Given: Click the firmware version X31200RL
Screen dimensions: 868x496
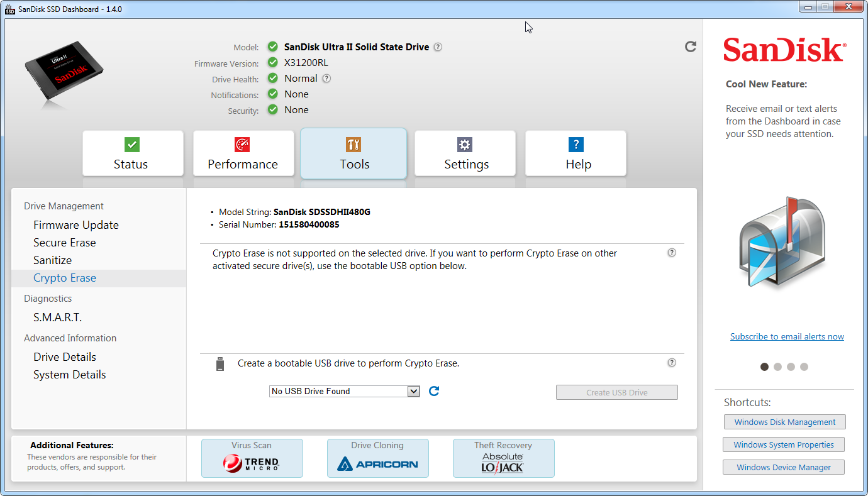Looking at the screenshot, I should pyautogui.click(x=306, y=63).
